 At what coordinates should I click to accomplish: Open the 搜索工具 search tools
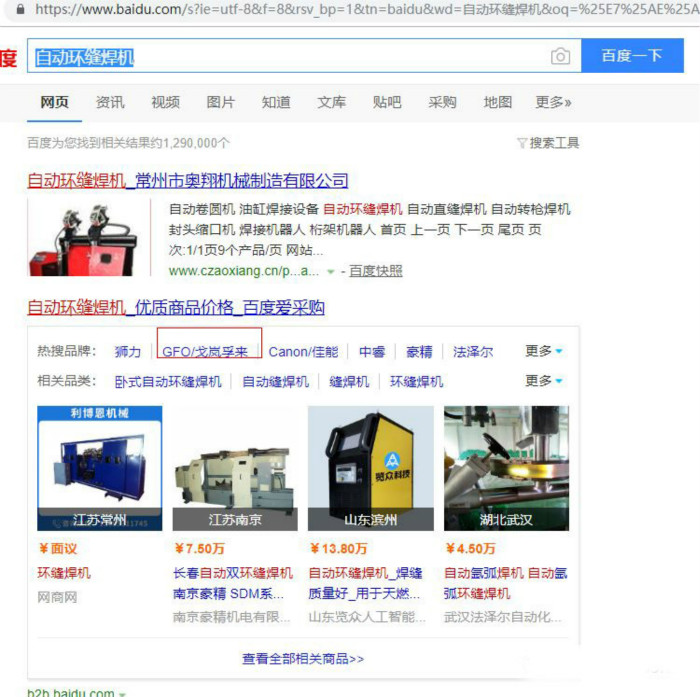548,143
